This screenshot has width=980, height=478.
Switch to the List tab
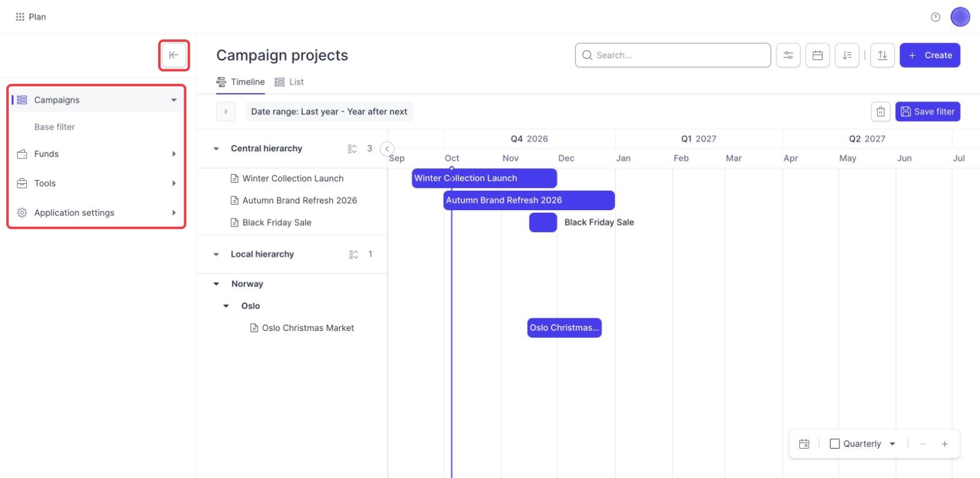tap(289, 82)
